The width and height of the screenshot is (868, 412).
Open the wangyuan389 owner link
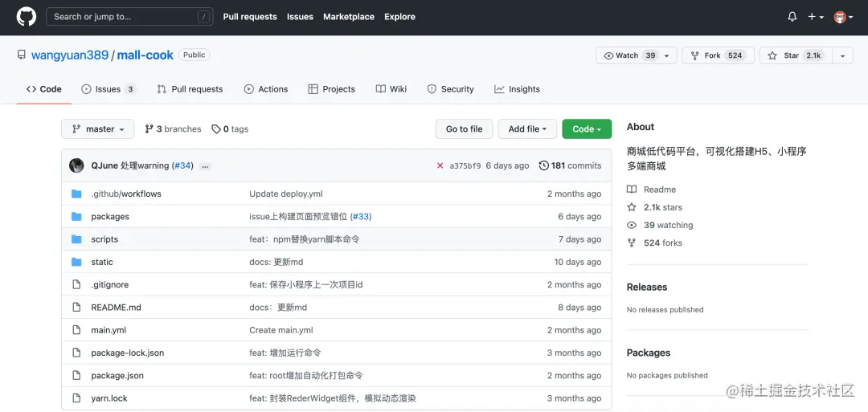[x=70, y=55]
